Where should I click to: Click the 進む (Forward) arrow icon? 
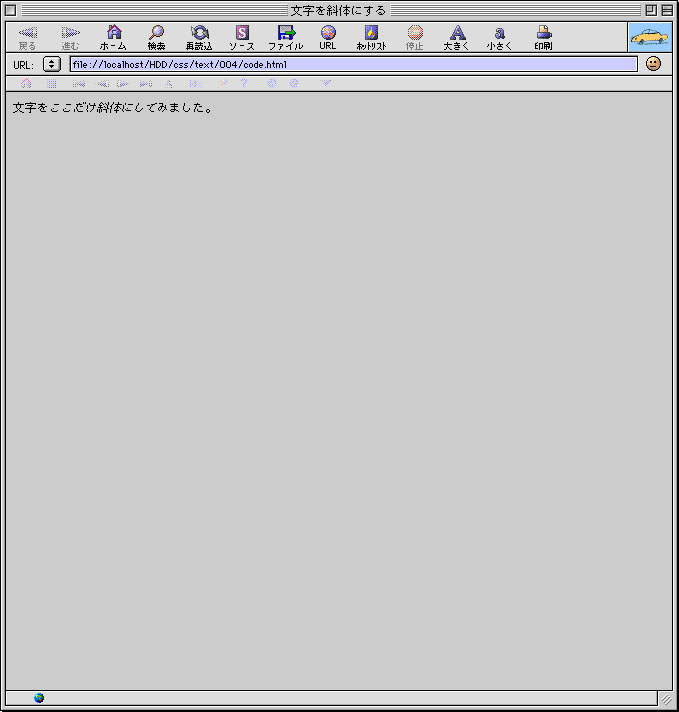[70, 33]
